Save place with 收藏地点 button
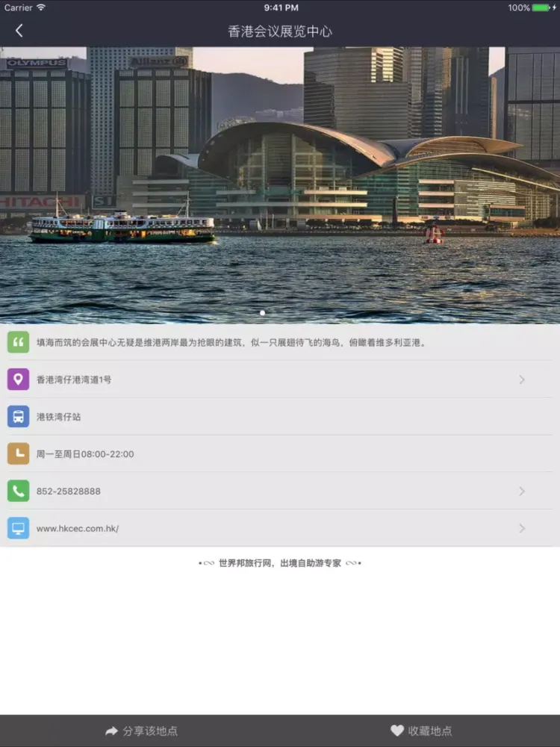The height and width of the screenshot is (747, 560). pyautogui.click(x=421, y=731)
